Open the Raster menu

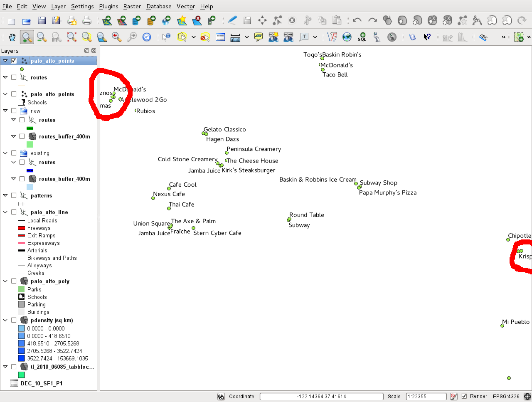132,6
